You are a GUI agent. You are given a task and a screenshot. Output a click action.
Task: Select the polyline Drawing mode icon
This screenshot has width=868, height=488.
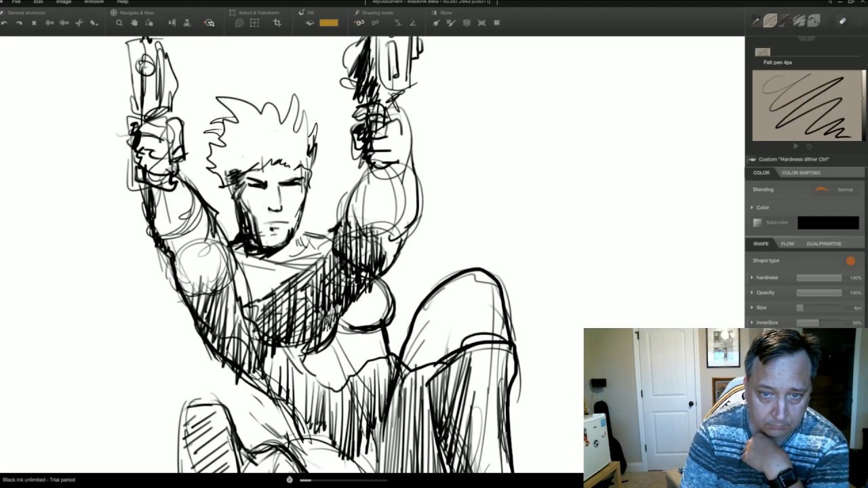click(x=398, y=23)
